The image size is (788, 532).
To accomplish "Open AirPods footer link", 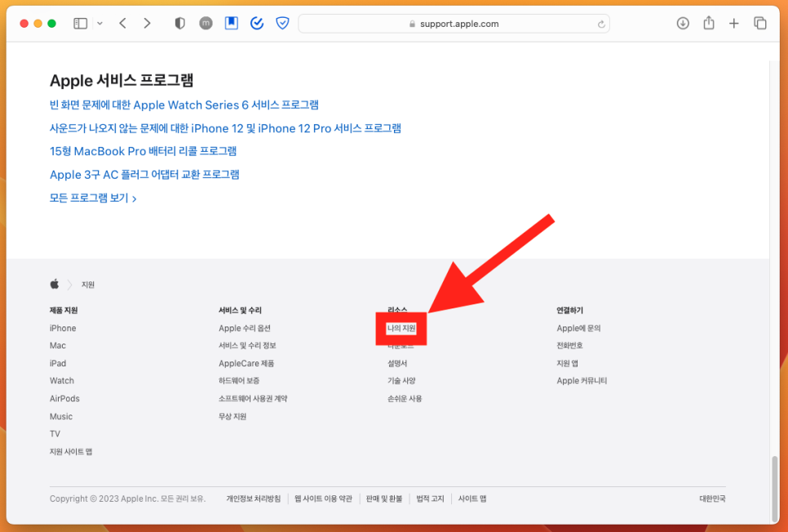I will 64,398.
